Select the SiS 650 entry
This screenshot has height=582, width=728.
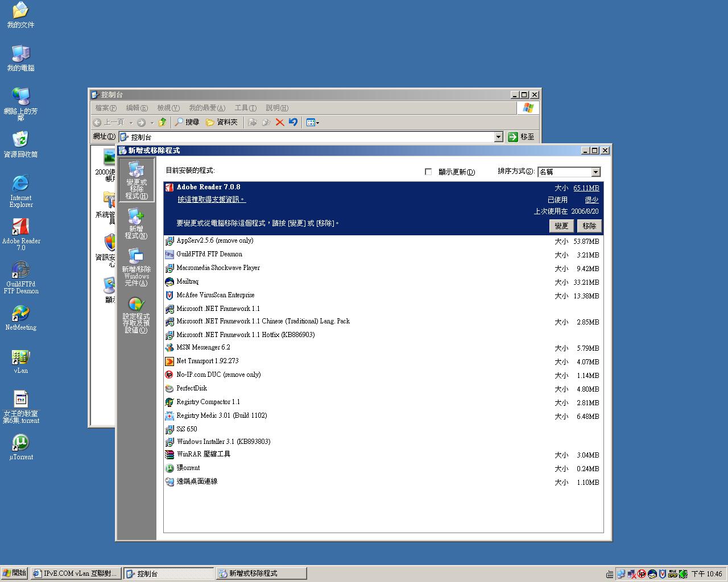pyautogui.click(x=383, y=429)
